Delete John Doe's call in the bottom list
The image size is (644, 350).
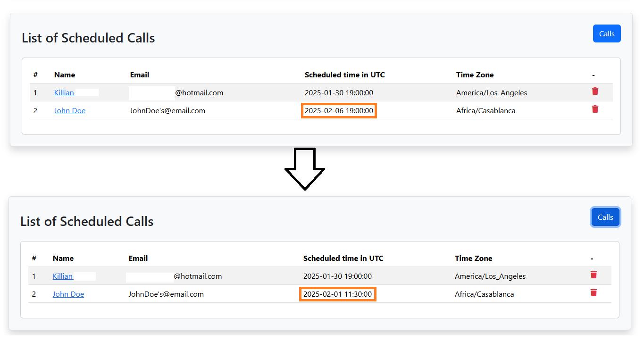pos(594,293)
